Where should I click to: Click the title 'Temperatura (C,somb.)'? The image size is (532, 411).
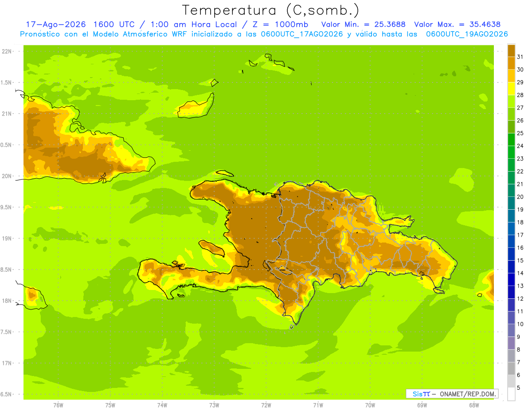(x=270, y=10)
